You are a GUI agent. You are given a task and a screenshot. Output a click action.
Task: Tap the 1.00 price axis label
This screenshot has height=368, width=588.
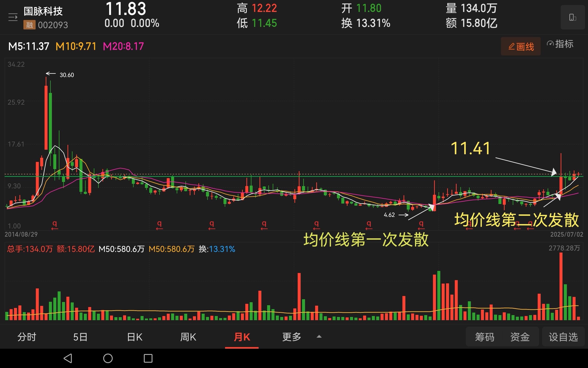(x=14, y=226)
